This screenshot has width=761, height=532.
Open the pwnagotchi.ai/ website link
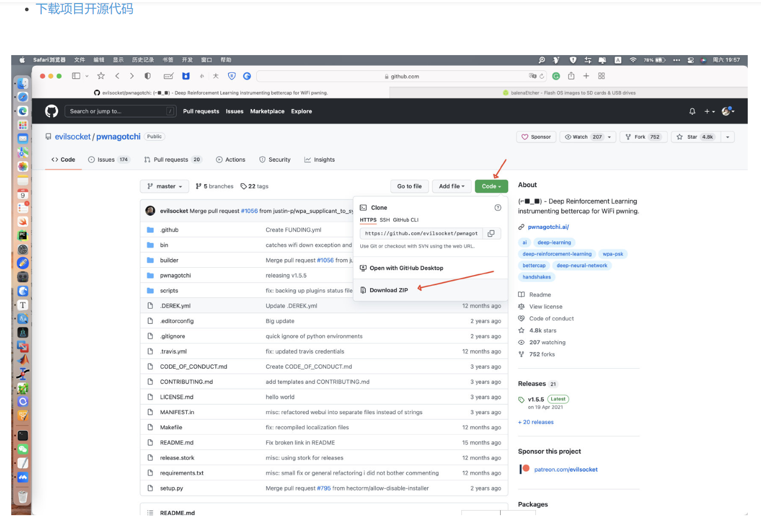[548, 227]
